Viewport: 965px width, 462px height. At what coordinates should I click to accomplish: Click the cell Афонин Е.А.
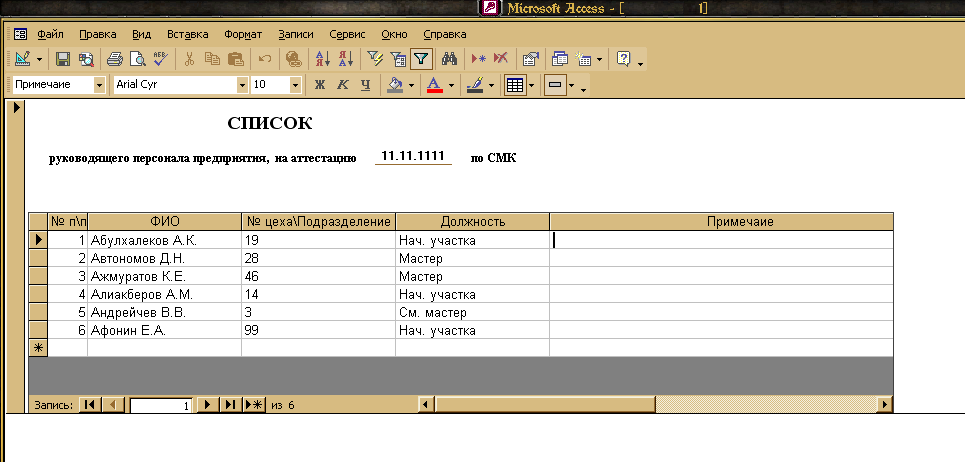pos(164,330)
